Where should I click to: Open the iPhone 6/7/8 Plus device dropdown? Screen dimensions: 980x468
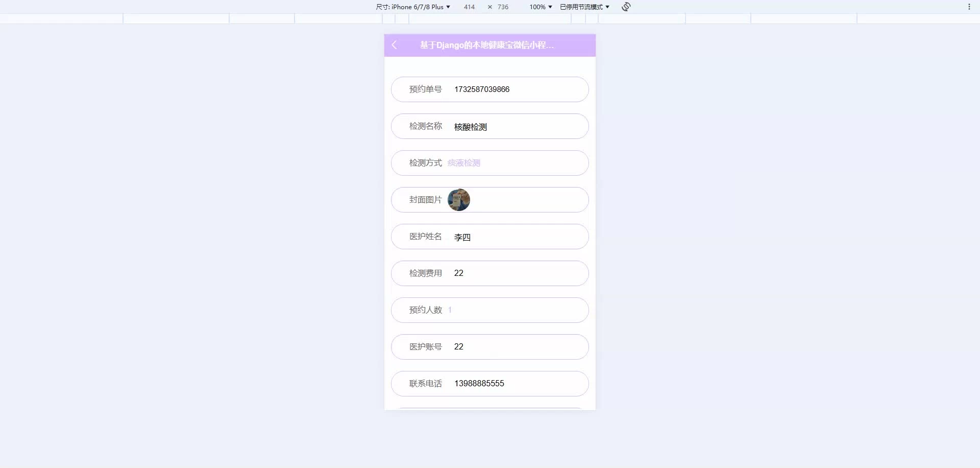413,7
